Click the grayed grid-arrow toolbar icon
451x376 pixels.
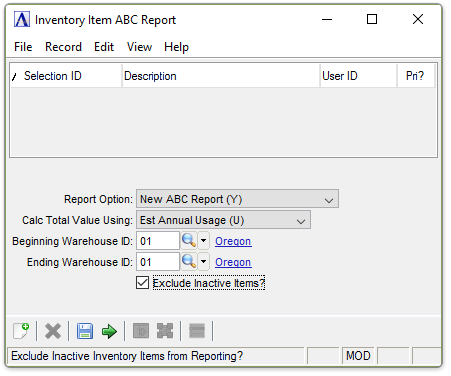(x=141, y=331)
